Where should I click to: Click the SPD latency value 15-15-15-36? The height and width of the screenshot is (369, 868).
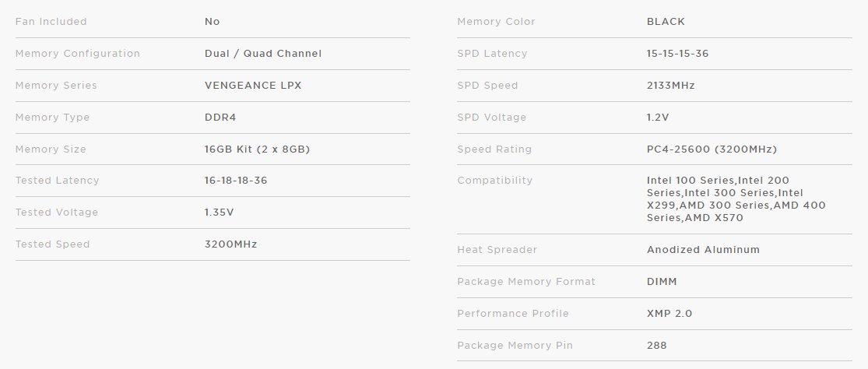(x=677, y=54)
